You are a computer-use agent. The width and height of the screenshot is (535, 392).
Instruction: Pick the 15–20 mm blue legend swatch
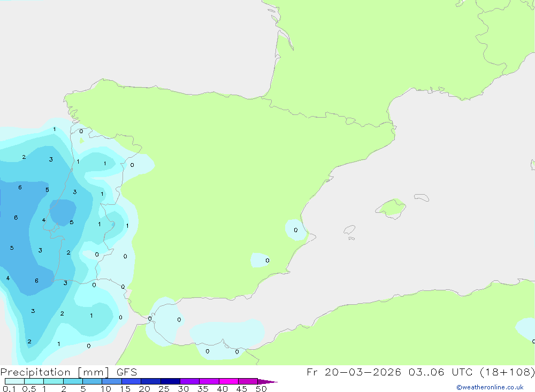pos(132,381)
